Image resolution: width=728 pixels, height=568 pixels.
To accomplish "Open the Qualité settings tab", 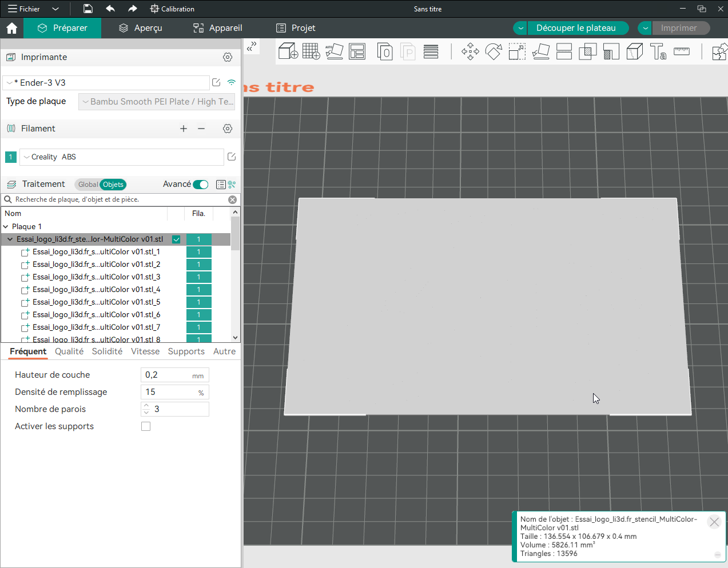I will [69, 351].
